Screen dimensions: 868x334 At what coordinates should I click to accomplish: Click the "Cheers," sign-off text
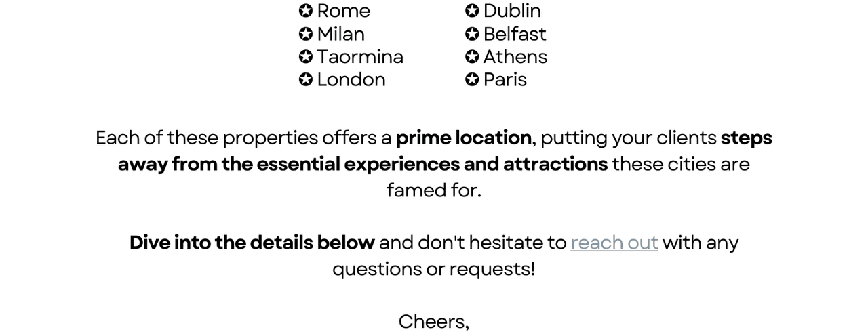coord(434,322)
